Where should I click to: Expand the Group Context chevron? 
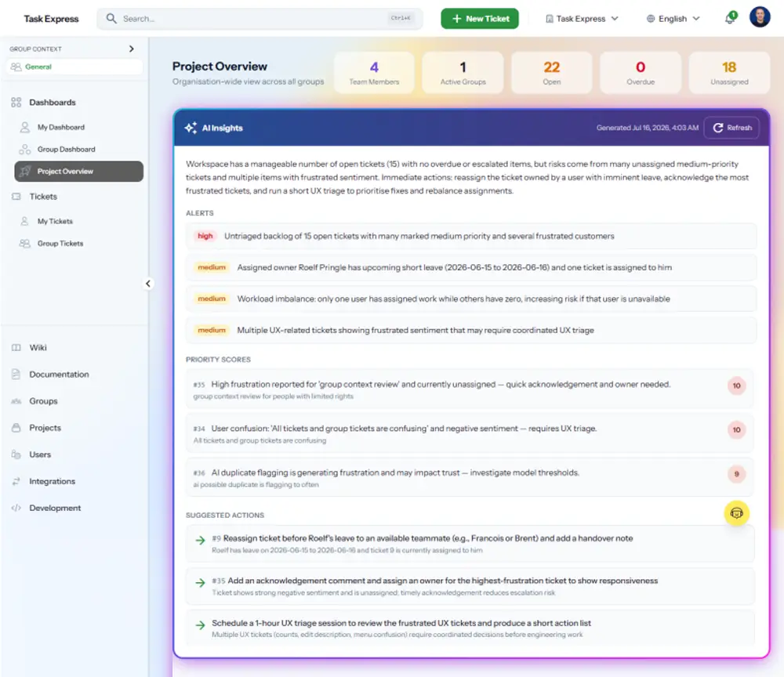[x=132, y=49]
